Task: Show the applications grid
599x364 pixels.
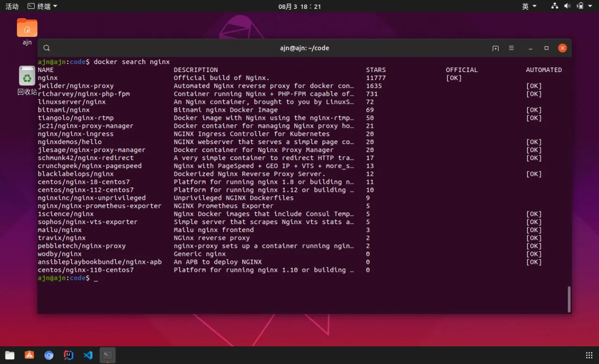Action: pyautogui.click(x=589, y=355)
